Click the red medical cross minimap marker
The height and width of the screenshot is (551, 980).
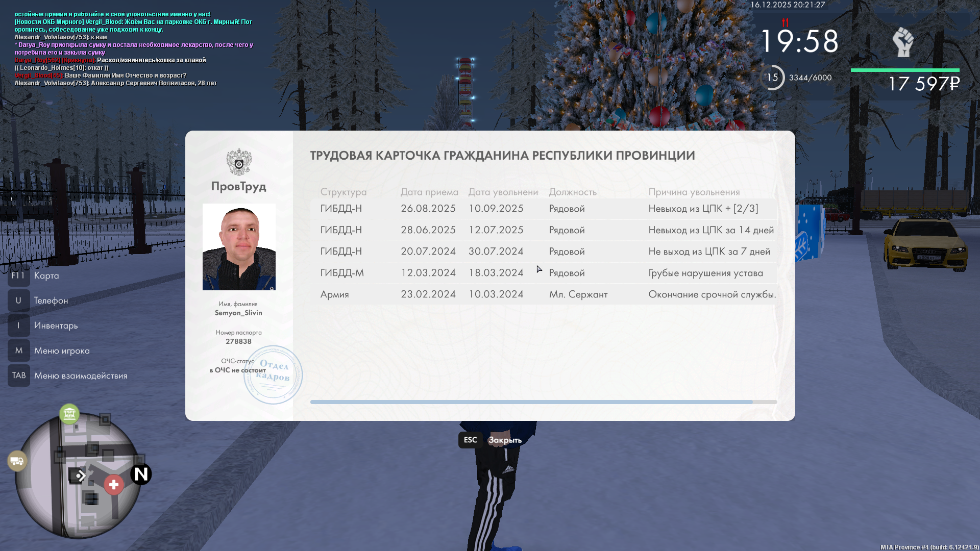[114, 485]
